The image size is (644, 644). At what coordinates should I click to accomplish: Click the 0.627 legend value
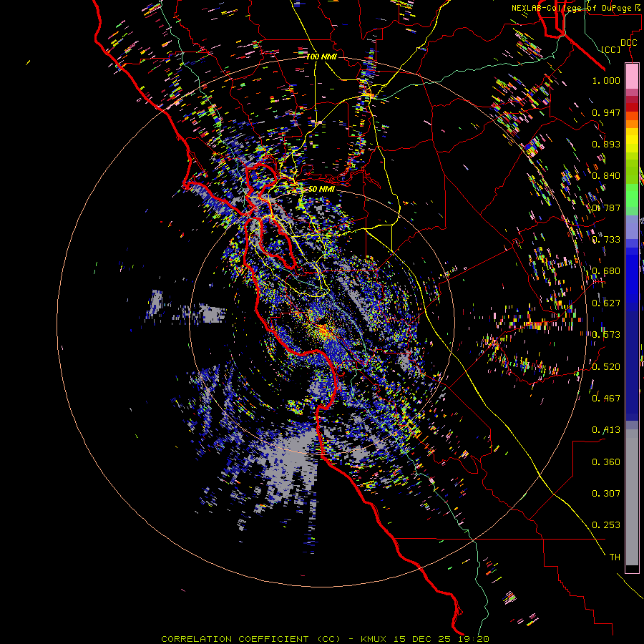606,303
